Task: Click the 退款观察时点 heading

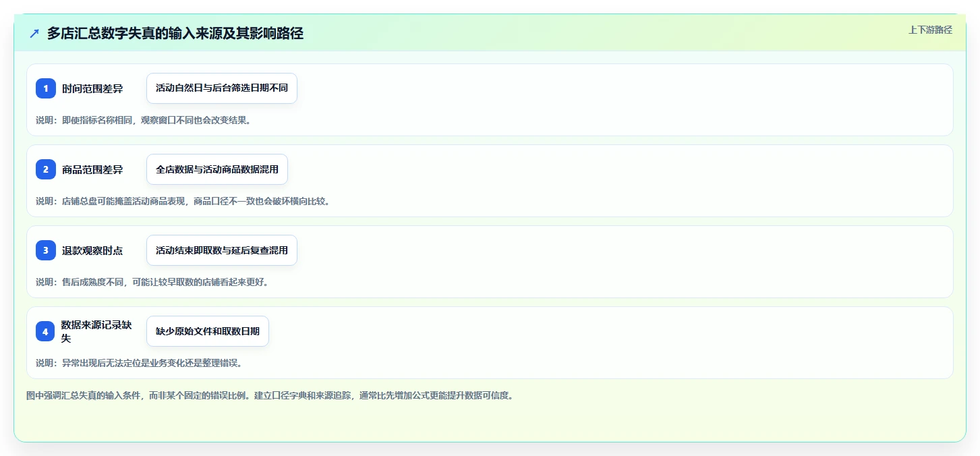Action: coord(92,250)
